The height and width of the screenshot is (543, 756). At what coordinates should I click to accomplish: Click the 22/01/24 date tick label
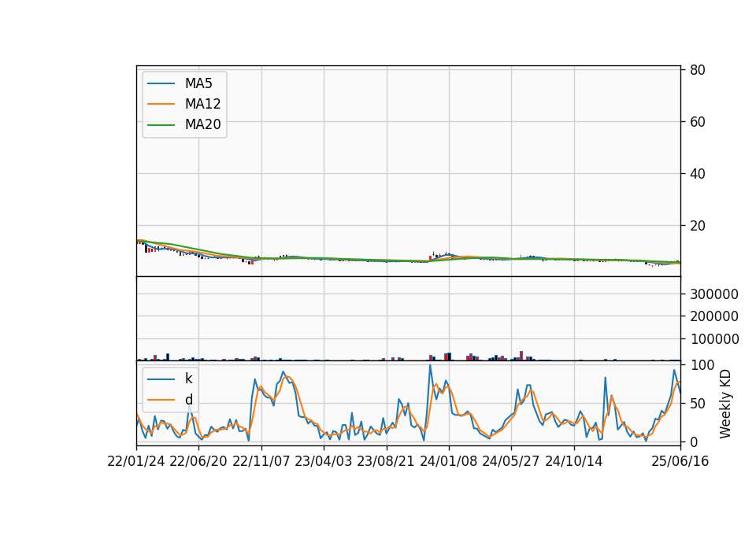(x=136, y=461)
